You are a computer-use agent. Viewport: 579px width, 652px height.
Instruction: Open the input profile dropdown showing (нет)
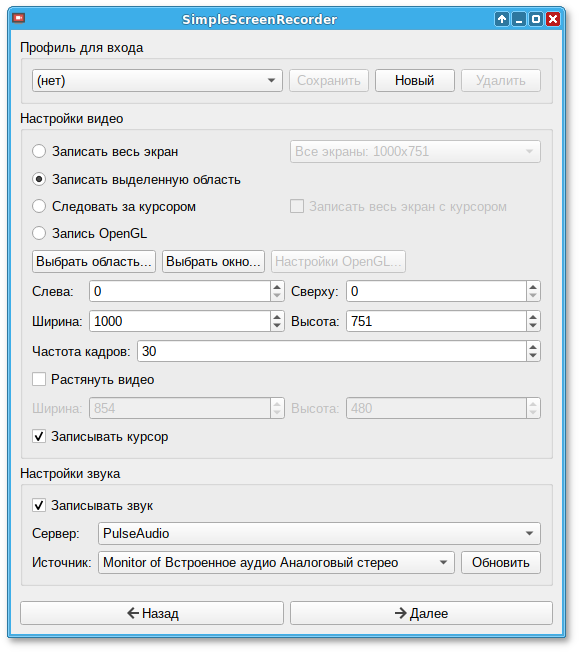pyautogui.click(x=157, y=80)
